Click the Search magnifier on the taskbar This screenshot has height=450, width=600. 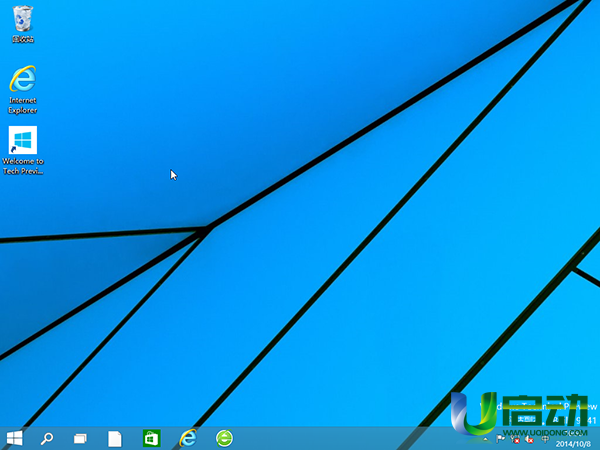(x=46, y=438)
